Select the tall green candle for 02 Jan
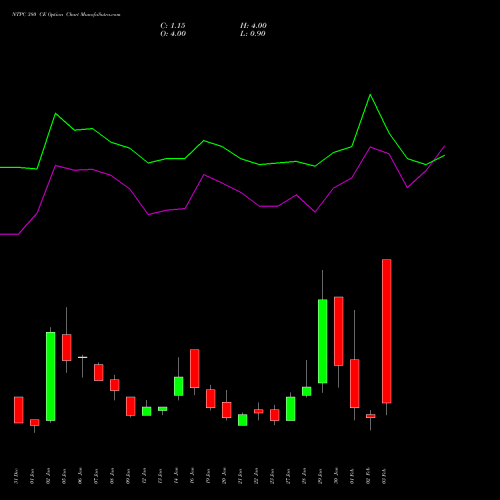This screenshot has height=500, width=500. click(51, 376)
